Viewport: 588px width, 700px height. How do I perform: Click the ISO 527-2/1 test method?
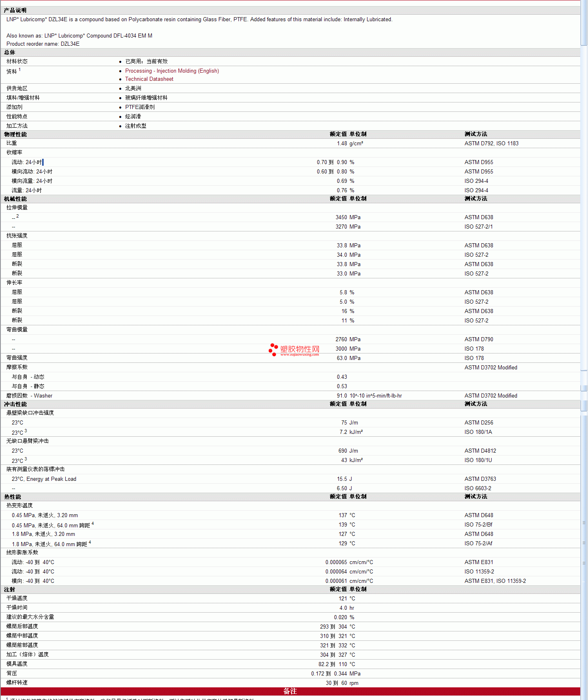click(479, 227)
